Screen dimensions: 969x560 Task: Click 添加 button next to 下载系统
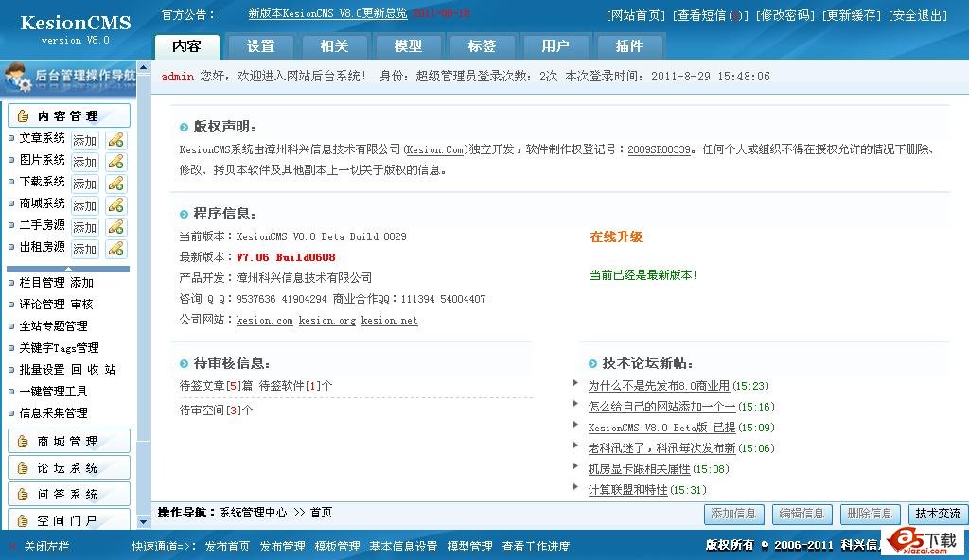(x=84, y=184)
